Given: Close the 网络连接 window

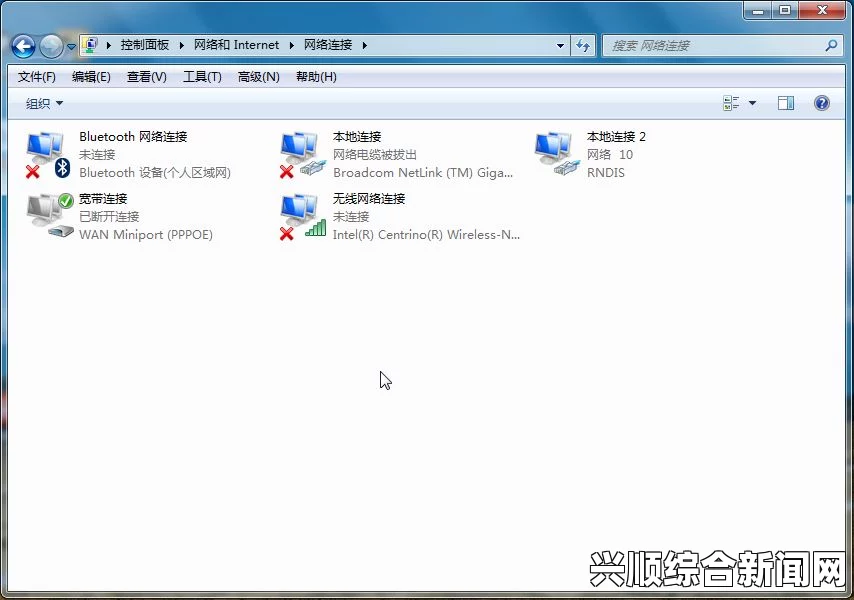Looking at the screenshot, I should pyautogui.click(x=822, y=10).
